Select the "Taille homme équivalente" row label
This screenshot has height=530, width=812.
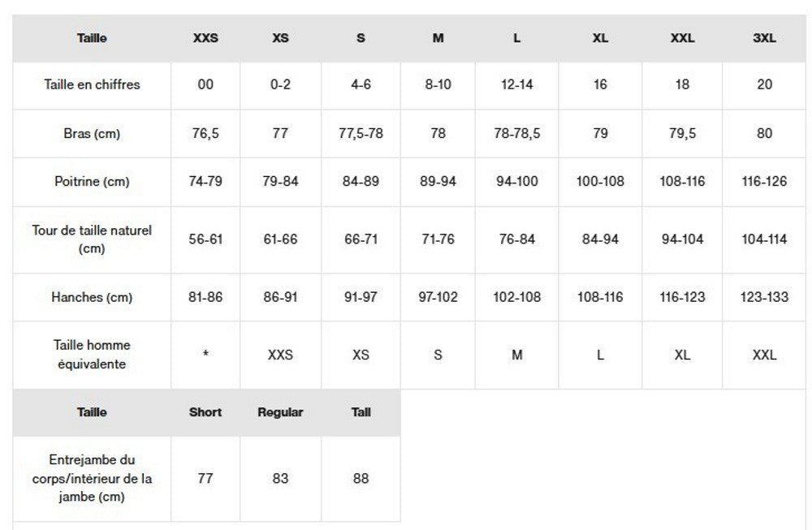(x=92, y=355)
